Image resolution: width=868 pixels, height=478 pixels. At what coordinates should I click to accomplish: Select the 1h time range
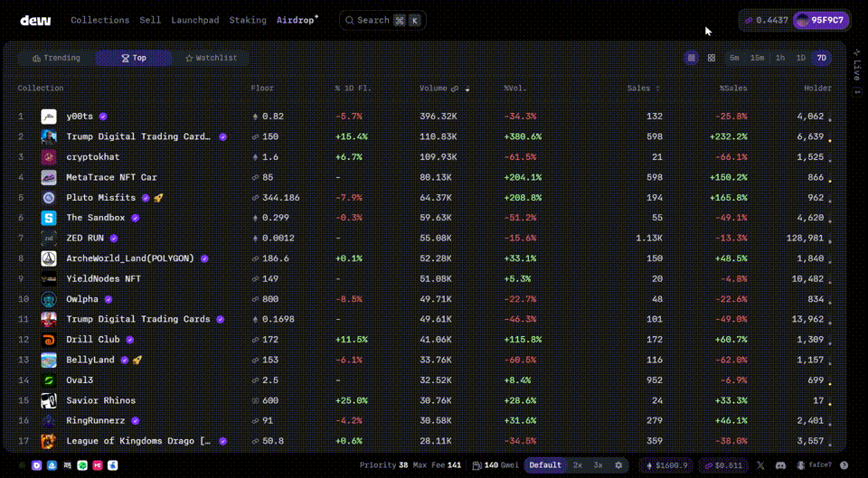(780, 58)
